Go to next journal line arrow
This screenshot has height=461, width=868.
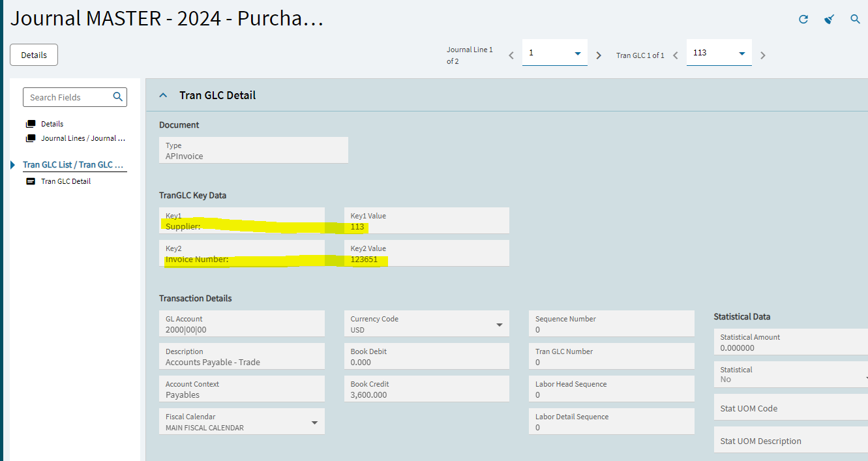coord(599,55)
